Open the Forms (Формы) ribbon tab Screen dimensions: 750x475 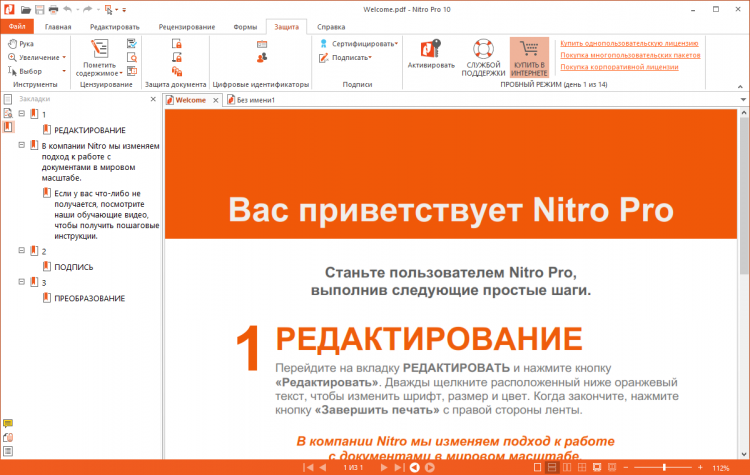(x=245, y=27)
